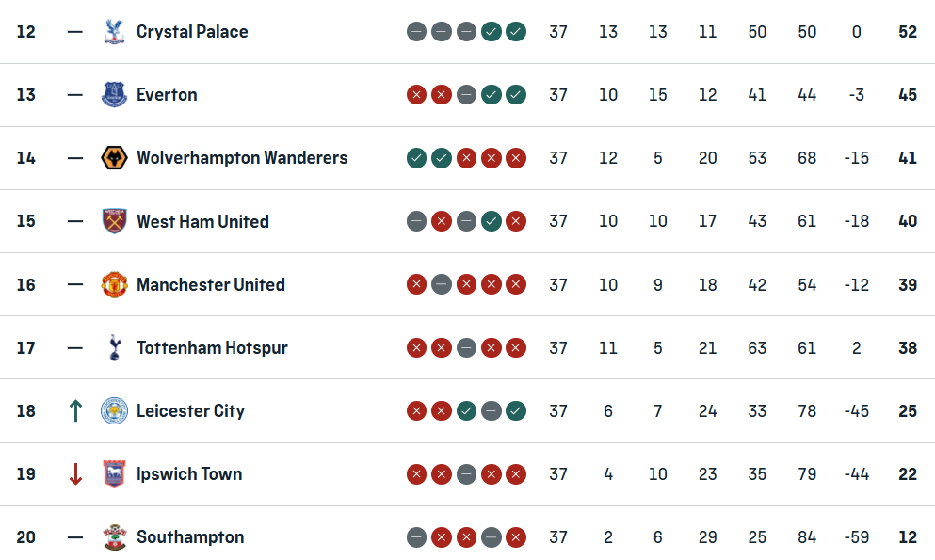Click Leicester City's green up arrow
The height and width of the screenshot is (560, 935).
point(75,410)
